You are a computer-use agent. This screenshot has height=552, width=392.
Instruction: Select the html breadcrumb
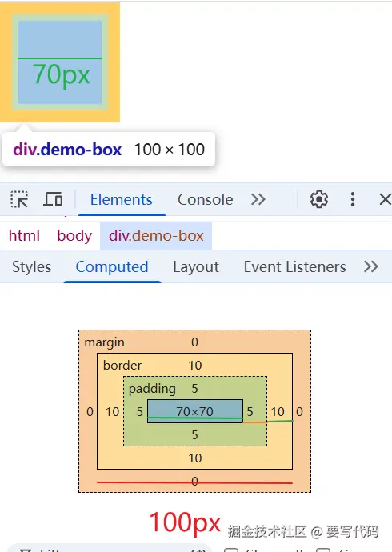[x=24, y=235]
